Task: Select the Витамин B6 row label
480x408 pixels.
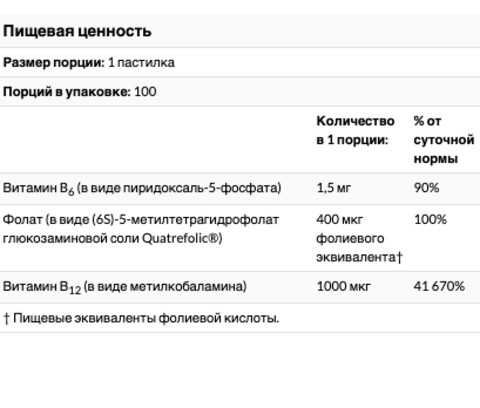Action: (142, 188)
